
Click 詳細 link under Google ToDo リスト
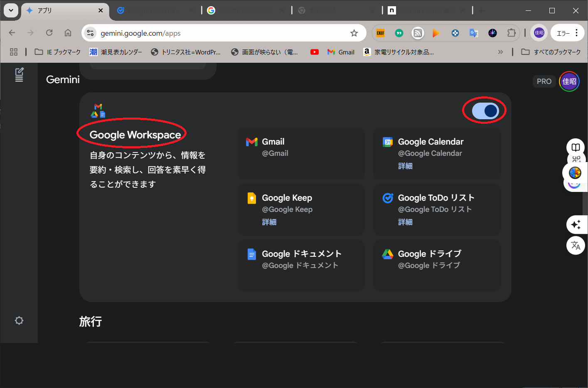(405, 222)
